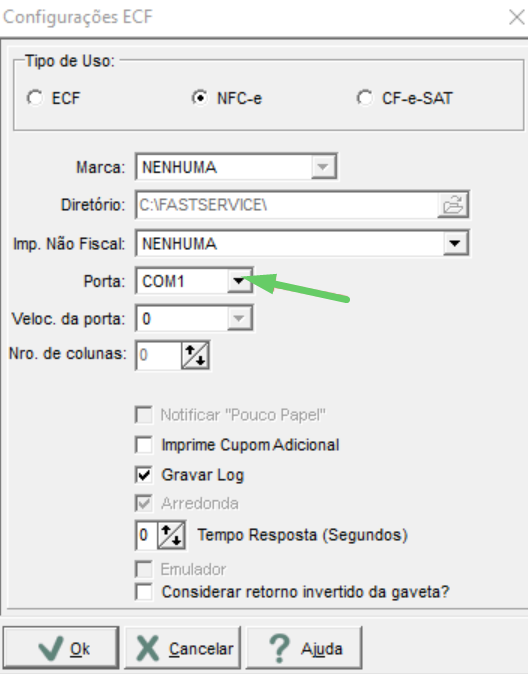The height and width of the screenshot is (674, 528).
Task: Open the Diretório folder browse icon
Action: click(x=453, y=205)
